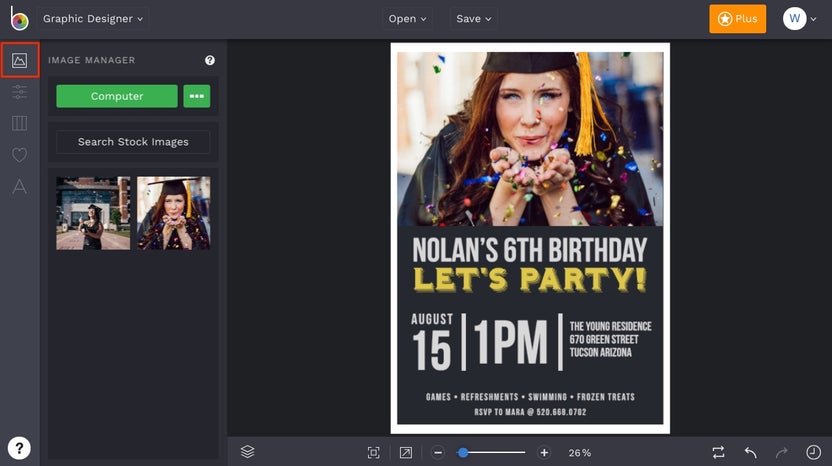The width and height of the screenshot is (832, 466).
Task: Click the fit to screen icon
Action: pyautogui.click(x=374, y=453)
